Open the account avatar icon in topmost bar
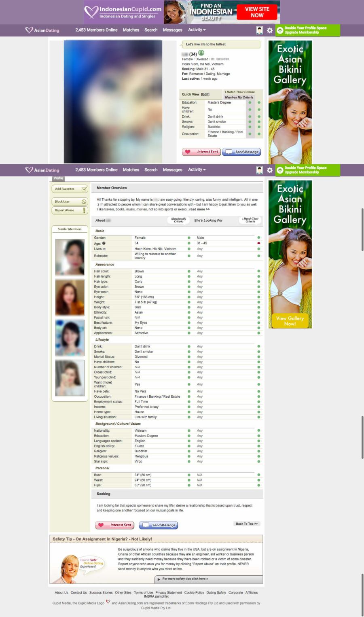 259,30
